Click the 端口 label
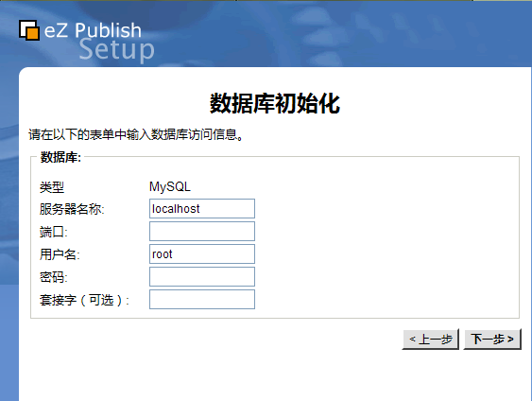Image resolution: width=532 pixels, height=401 pixels. point(54,232)
